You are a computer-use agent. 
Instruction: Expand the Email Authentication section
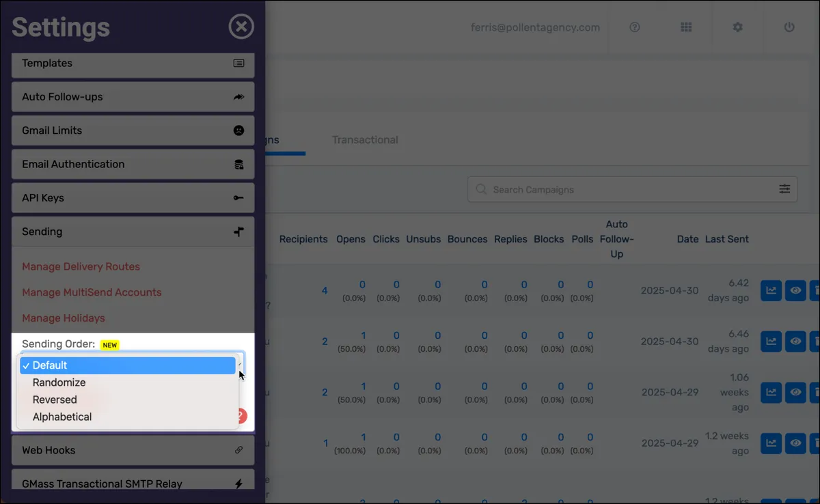point(133,164)
